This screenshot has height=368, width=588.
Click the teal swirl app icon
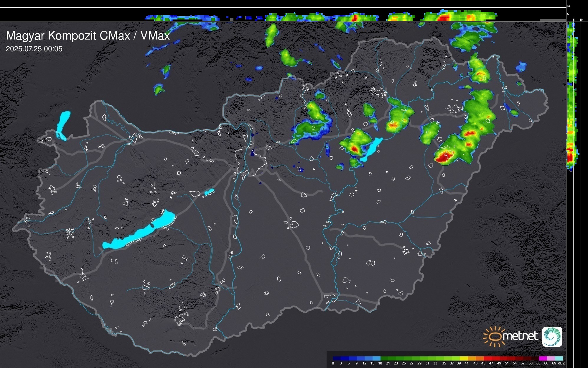tap(552, 337)
